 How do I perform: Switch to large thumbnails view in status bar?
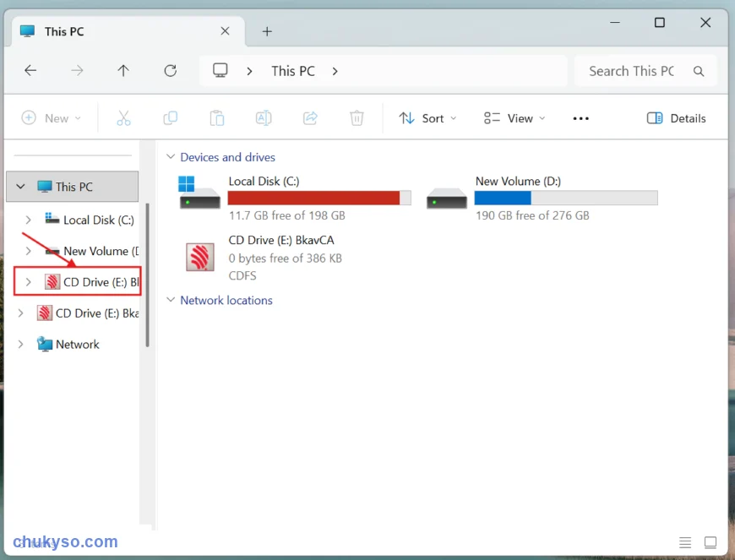click(710, 542)
